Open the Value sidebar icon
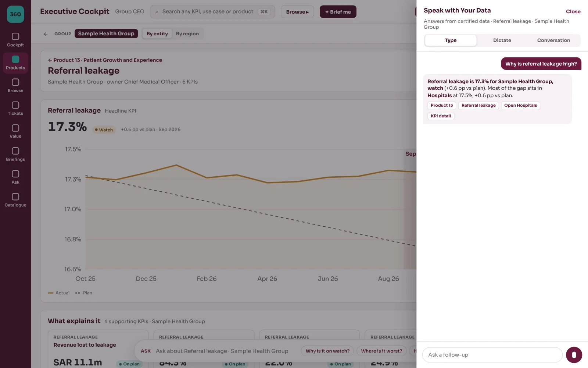The image size is (588, 368). (x=15, y=131)
